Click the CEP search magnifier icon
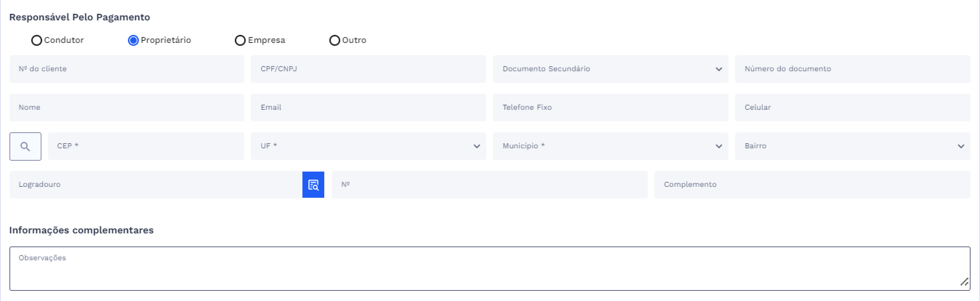The width and height of the screenshot is (980, 301). (x=25, y=147)
